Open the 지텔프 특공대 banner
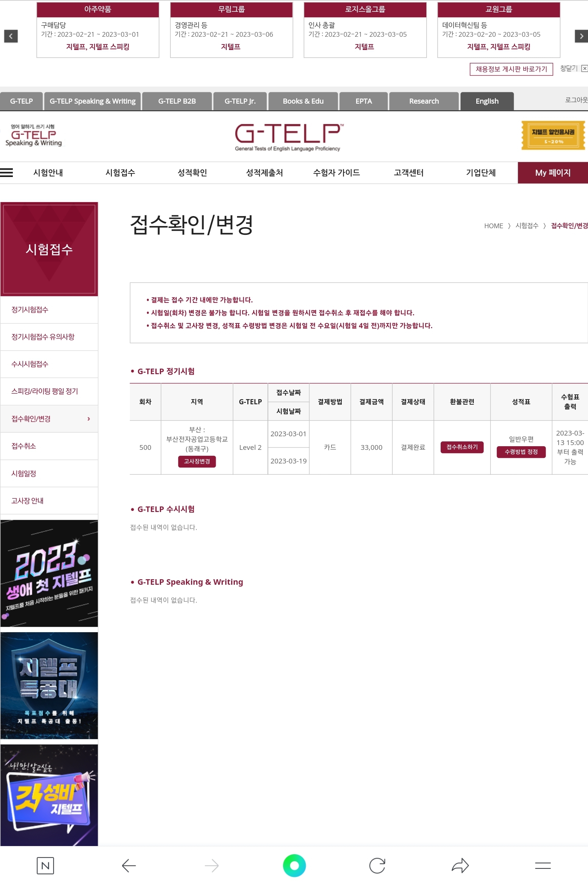The image size is (588, 885). (x=49, y=685)
